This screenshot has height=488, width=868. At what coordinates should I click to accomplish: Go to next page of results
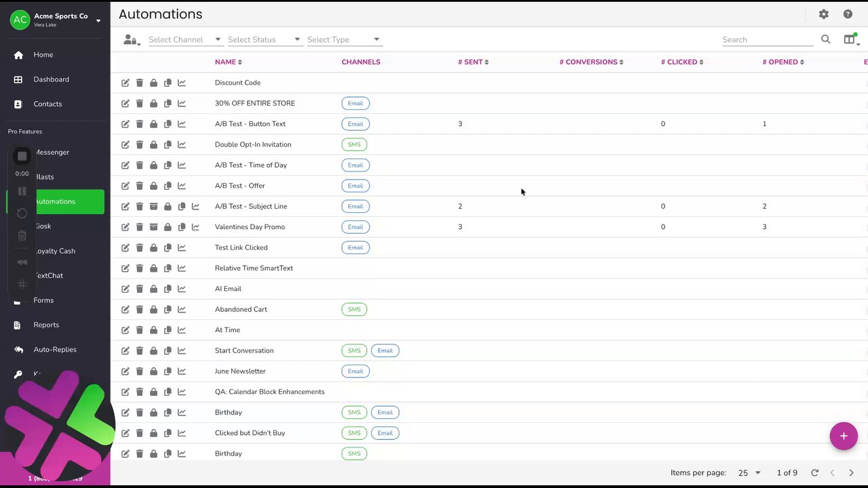click(851, 473)
